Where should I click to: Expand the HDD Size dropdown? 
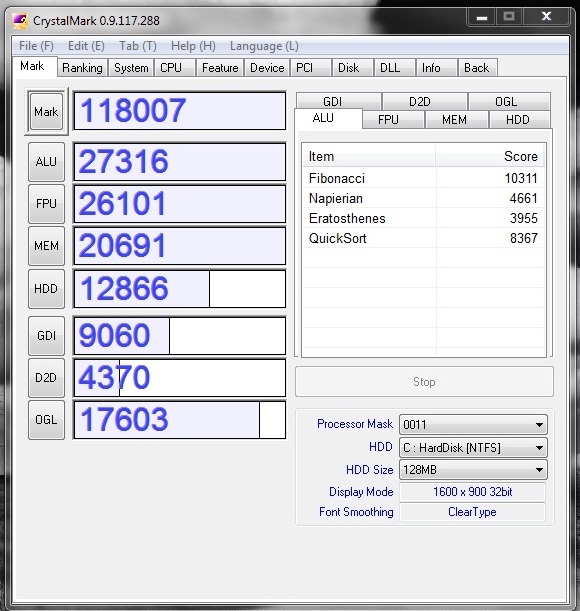click(x=473, y=470)
